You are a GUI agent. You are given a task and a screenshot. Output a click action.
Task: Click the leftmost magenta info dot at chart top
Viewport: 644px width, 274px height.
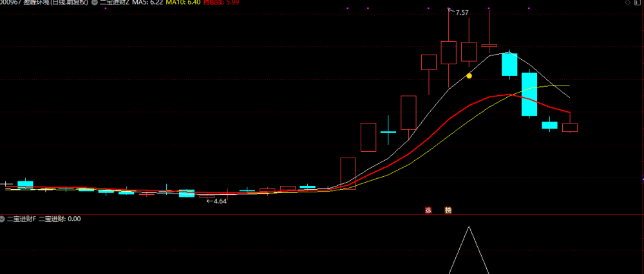pyautogui.click(x=106, y=8)
